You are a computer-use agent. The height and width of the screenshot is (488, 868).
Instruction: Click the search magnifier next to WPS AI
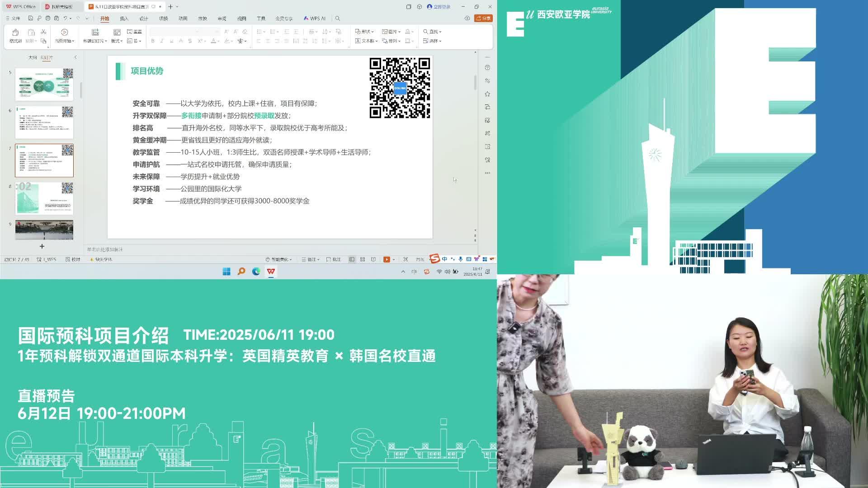[337, 19]
